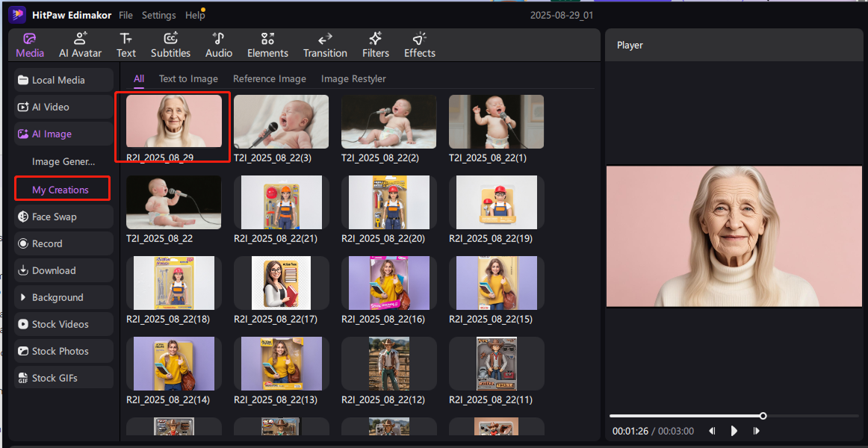This screenshot has width=868, height=448.
Task: Select thumbnail R2I_2025_08_22(14)
Action: [174, 364]
